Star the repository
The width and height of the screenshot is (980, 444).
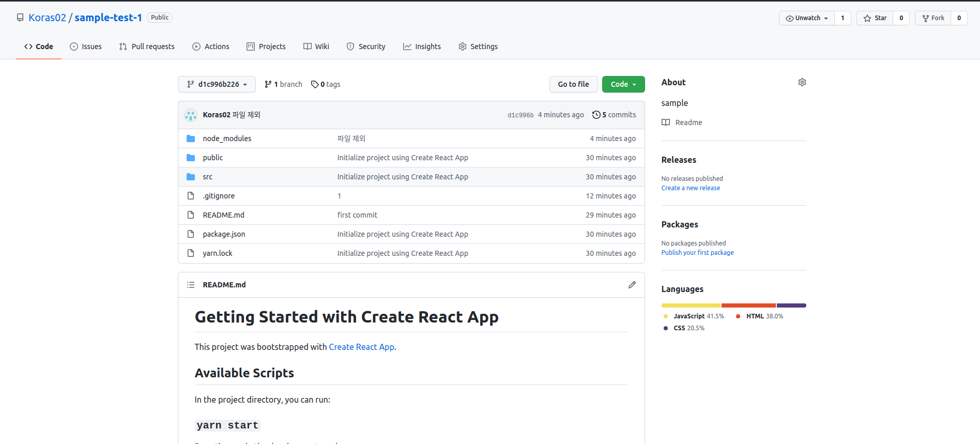[875, 18]
